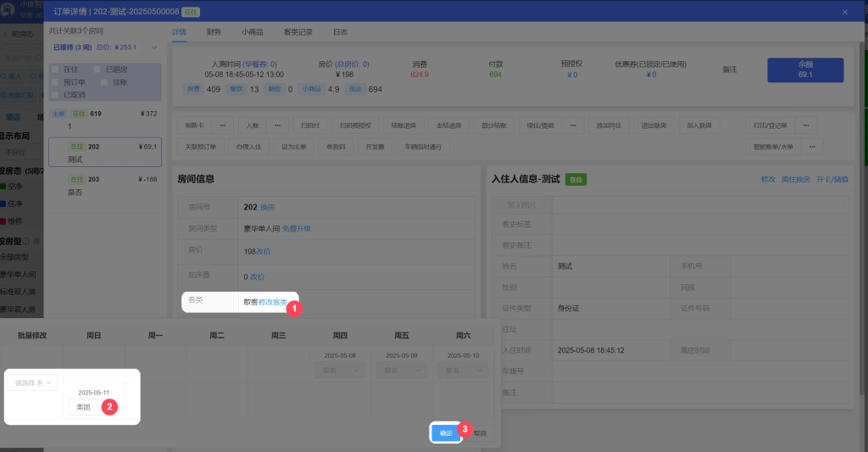Close the order details dialog
Image resolution: width=868 pixels, height=452 pixels.
pyautogui.click(x=844, y=12)
